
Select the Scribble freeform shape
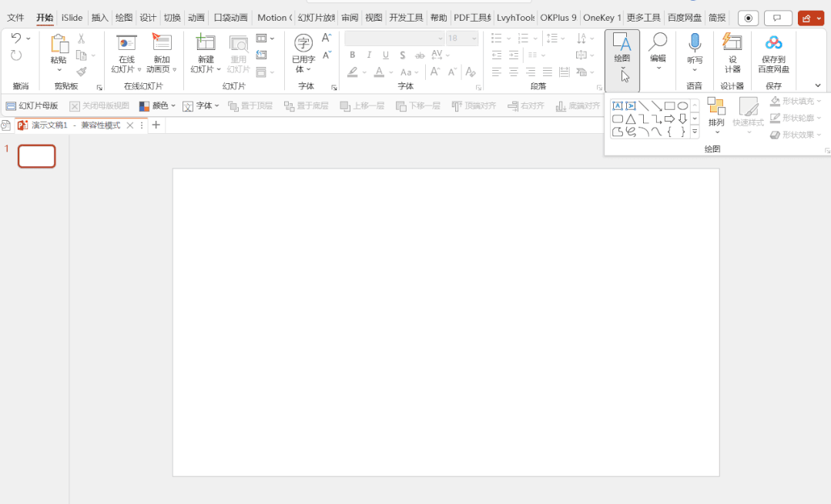pyautogui.click(x=631, y=132)
